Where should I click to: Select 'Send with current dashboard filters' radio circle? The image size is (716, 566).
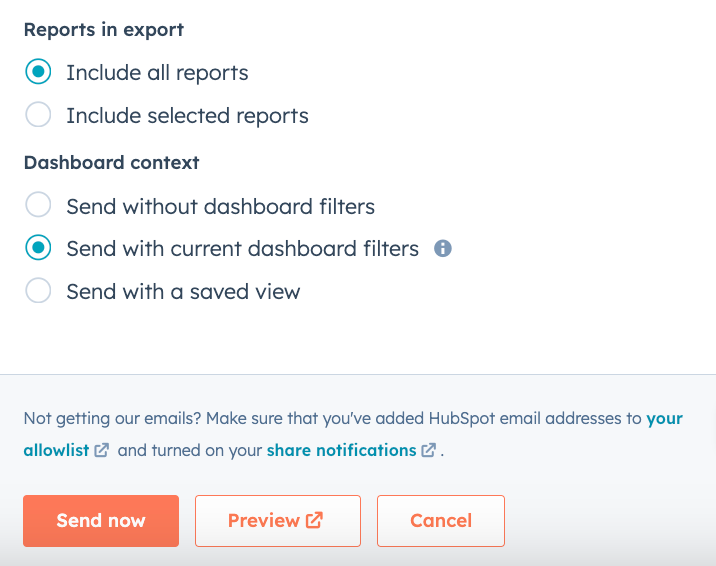38,249
